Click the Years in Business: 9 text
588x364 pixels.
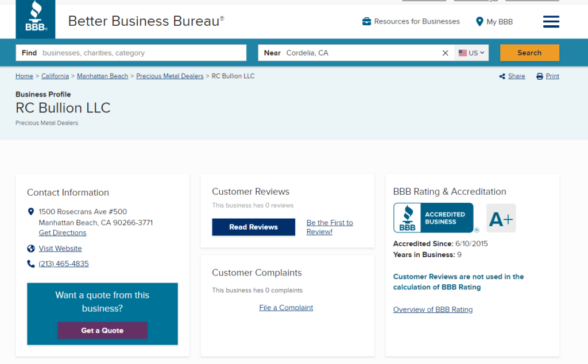[x=427, y=255]
